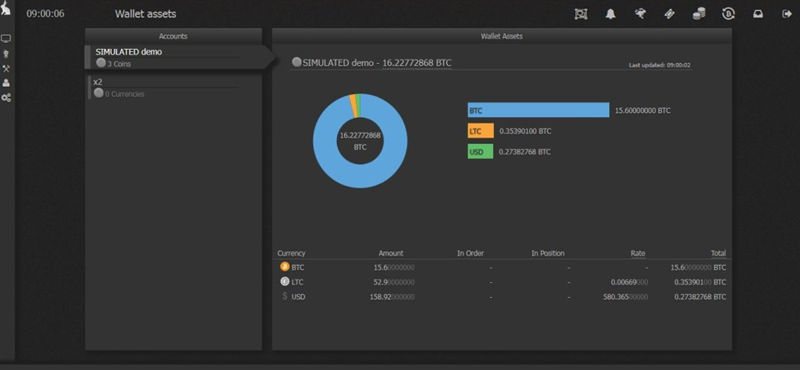Click the running rabbit icon in top bar
This screenshot has height=370, width=800.
coord(640,14)
